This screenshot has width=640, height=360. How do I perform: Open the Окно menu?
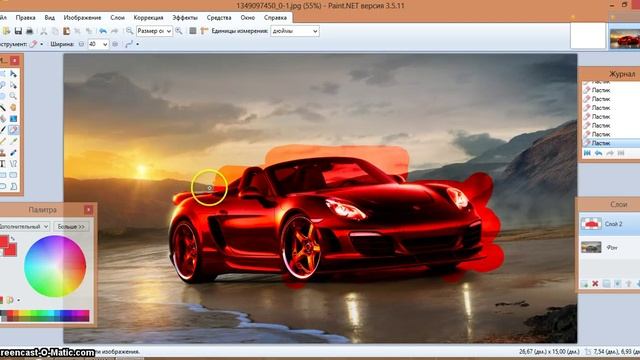click(247, 18)
